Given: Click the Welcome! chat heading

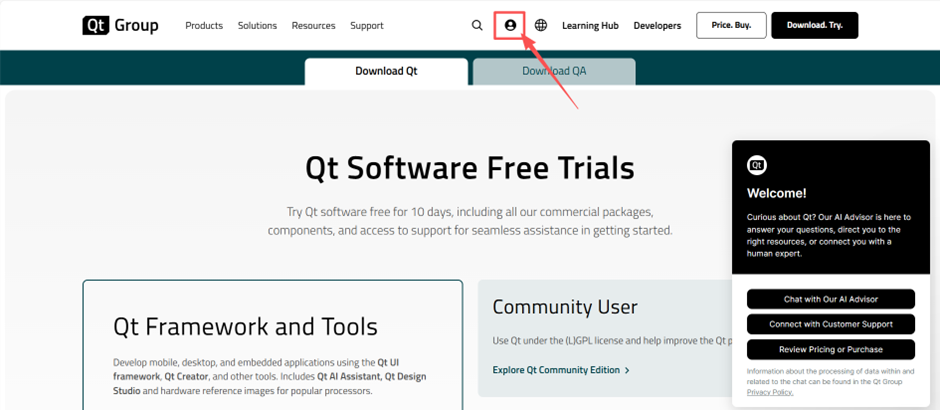Looking at the screenshot, I should pyautogui.click(x=776, y=193).
